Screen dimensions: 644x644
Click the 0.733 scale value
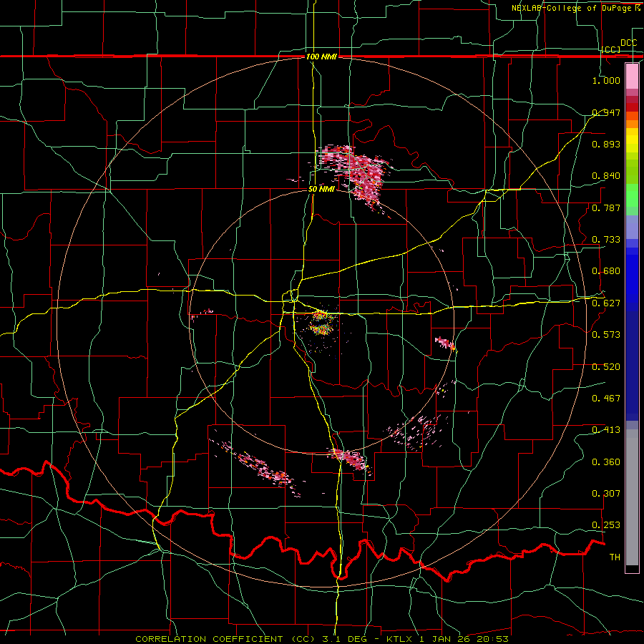coord(606,240)
